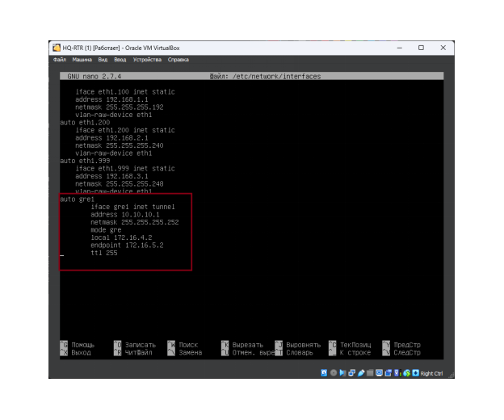Open the Справка menu

coord(178,60)
